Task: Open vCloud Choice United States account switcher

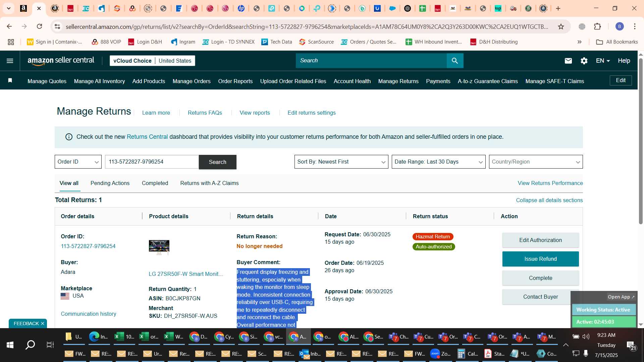Action: [152, 61]
